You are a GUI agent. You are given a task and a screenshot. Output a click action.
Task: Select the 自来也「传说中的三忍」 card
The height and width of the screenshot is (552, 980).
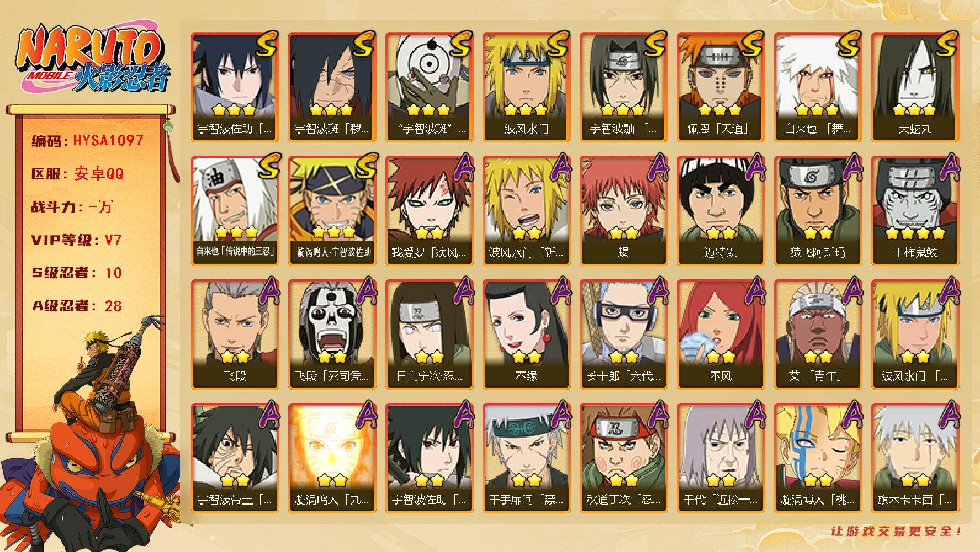pyautogui.click(x=235, y=211)
